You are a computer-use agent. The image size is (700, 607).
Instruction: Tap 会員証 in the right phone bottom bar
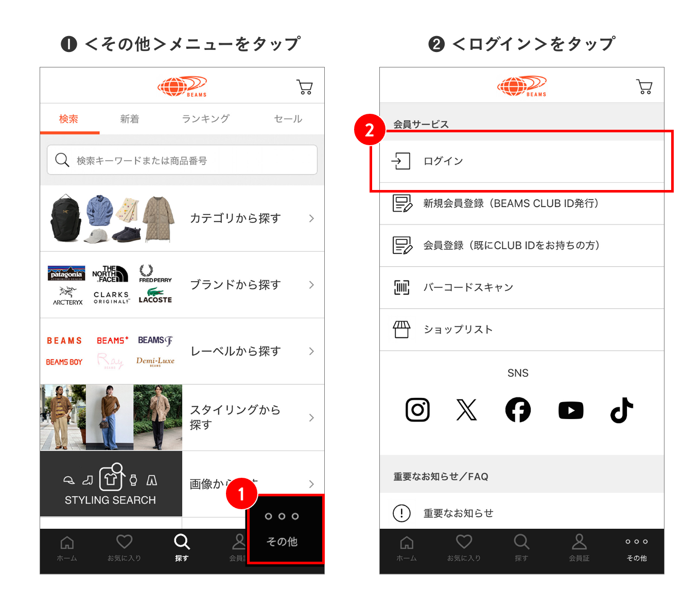click(579, 548)
